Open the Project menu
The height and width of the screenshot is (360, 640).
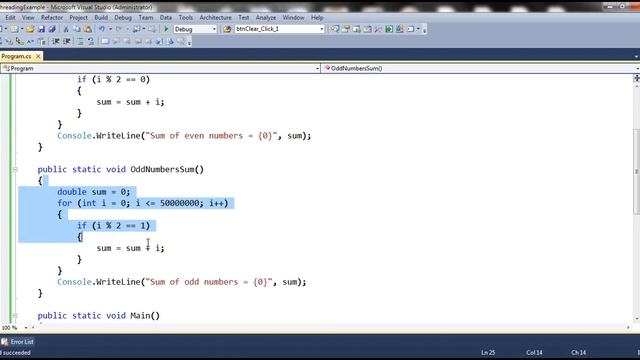(x=78, y=18)
